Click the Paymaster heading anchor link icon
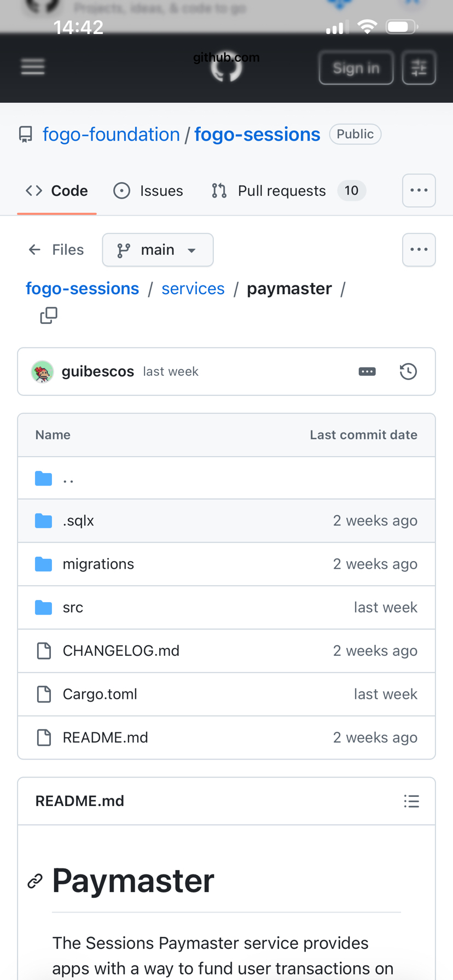 click(x=35, y=881)
